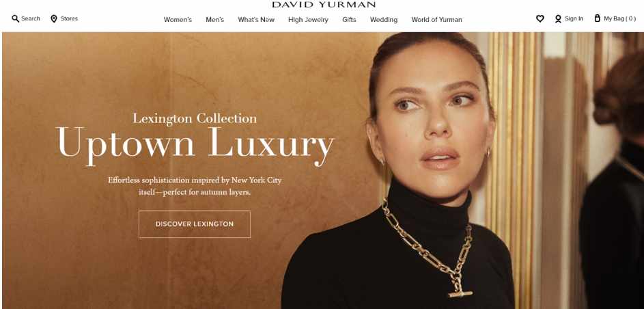This screenshot has width=644, height=309.
Task: Open the World of Yurman menu
Action: point(436,19)
